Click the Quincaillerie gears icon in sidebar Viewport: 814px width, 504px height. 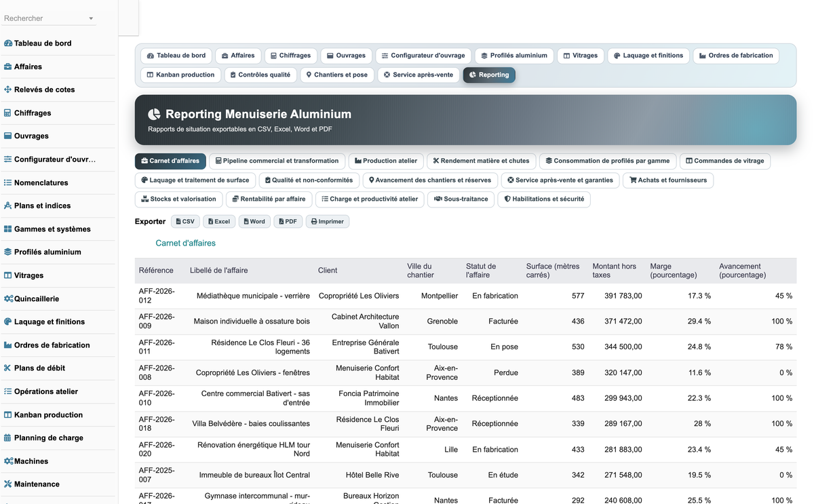point(9,298)
